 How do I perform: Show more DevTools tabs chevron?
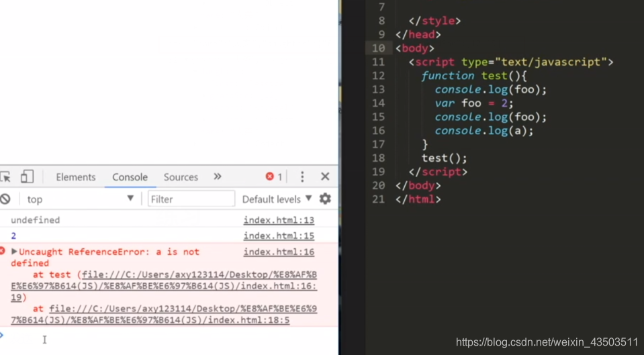pos(218,176)
